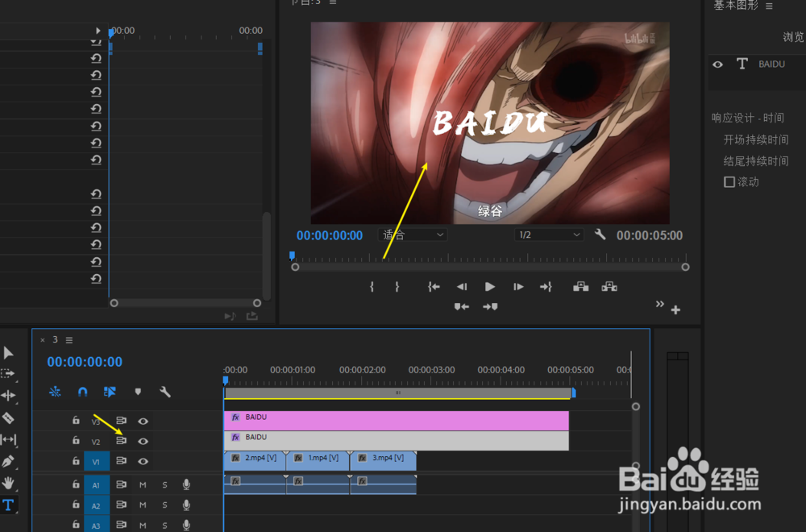The image size is (806, 532).
Task: Go to Out point
Action: 546,287
